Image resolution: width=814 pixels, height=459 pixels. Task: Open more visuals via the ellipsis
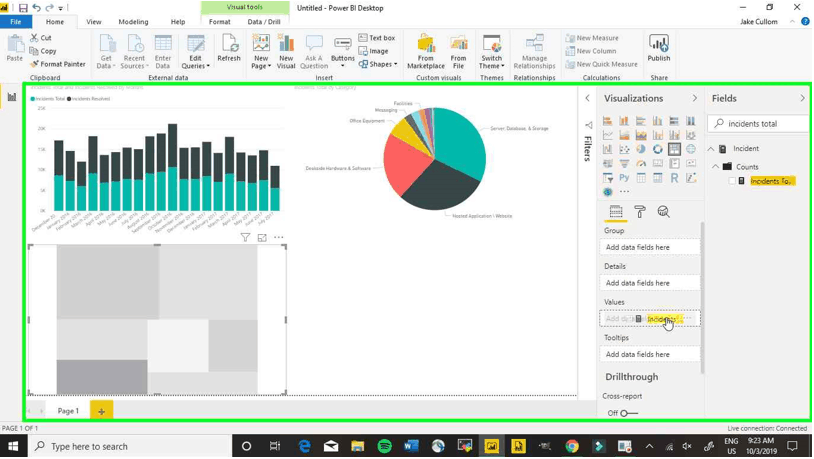(x=624, y=192)
